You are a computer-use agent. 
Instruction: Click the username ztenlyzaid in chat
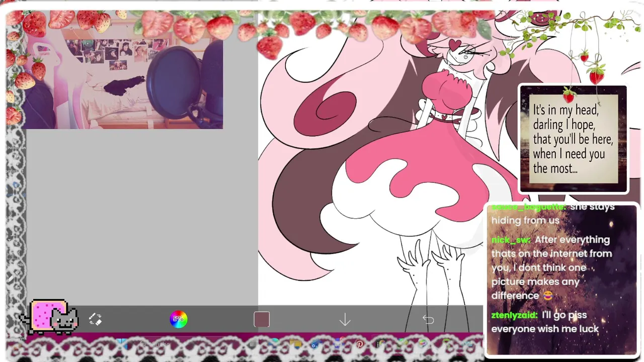[515, 315]
